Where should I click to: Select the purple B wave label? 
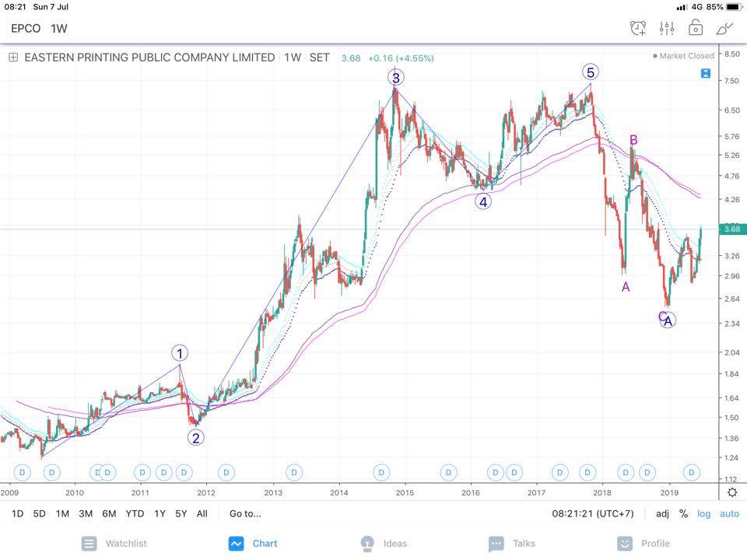[x=633, y=139]
